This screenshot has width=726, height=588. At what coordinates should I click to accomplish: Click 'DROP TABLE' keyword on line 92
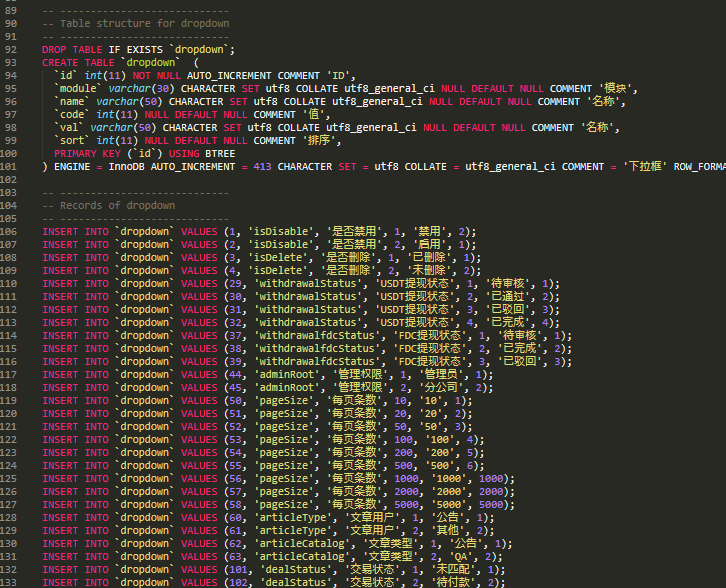tap(72, 50)
